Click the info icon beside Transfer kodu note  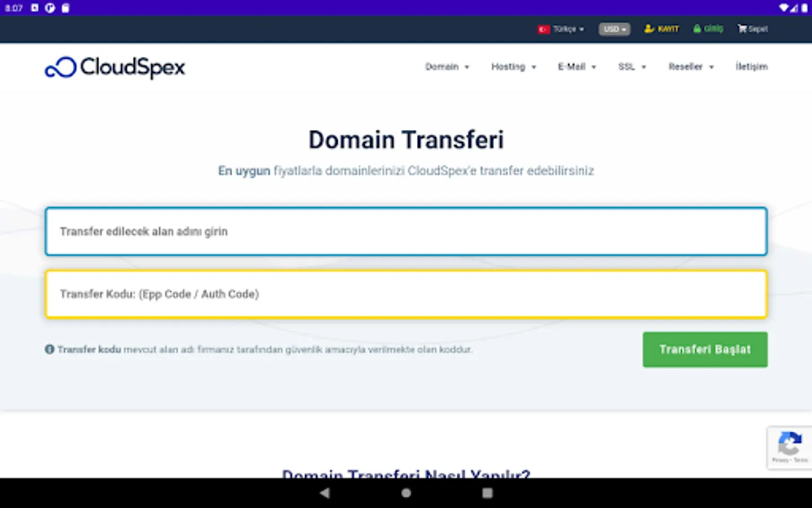[x=50, y=349]
